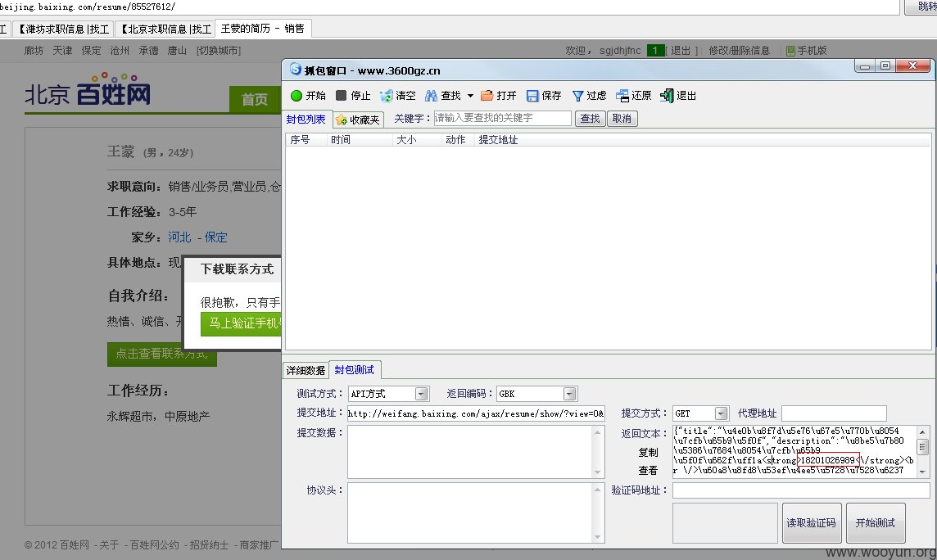Open the dropdown arrow next to Find
The height and width of the screenshot is (560, 937).
point(470,96)
